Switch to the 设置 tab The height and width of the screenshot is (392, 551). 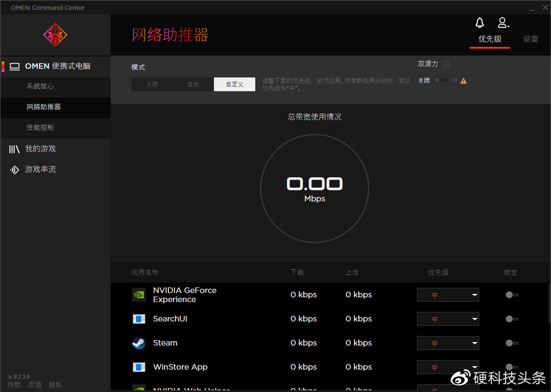531,39
